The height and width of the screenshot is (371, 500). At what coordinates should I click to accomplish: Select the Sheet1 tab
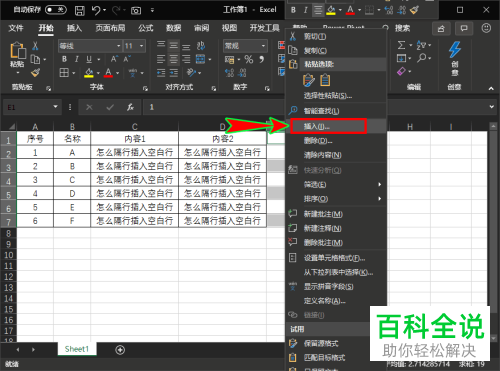(77, 349)
